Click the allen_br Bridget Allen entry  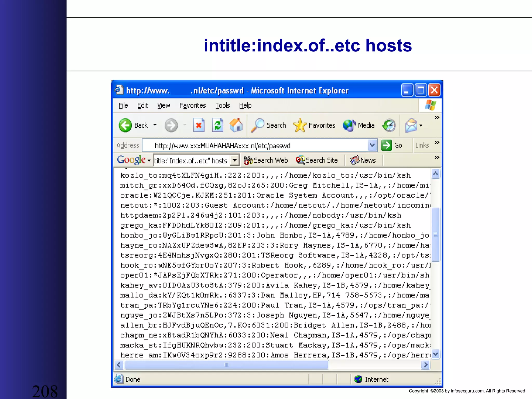click(x=275, y=325)
